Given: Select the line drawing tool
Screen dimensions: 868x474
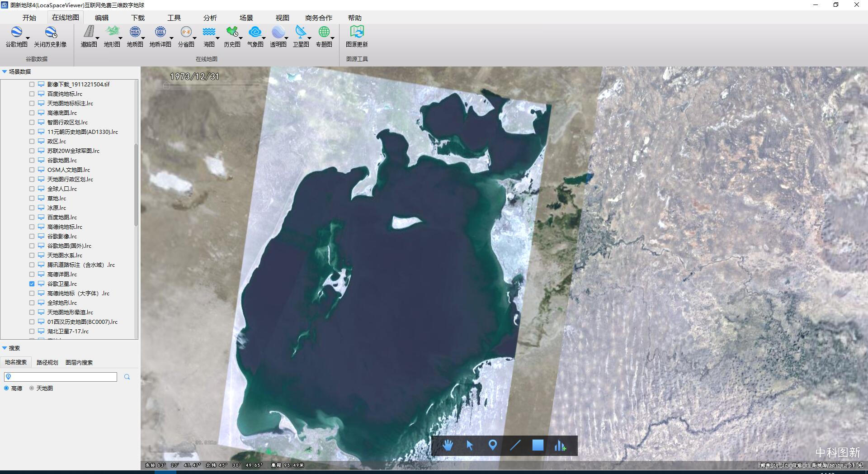Looking at the screenshot, I should 515,446.
